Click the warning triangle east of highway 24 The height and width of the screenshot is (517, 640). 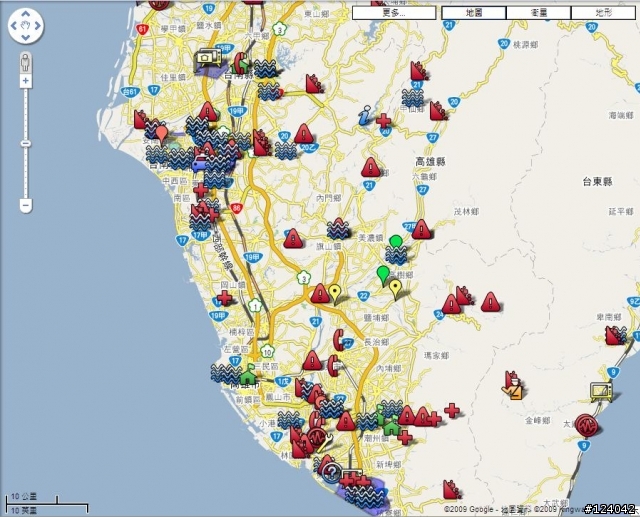[x=491, y=302]
